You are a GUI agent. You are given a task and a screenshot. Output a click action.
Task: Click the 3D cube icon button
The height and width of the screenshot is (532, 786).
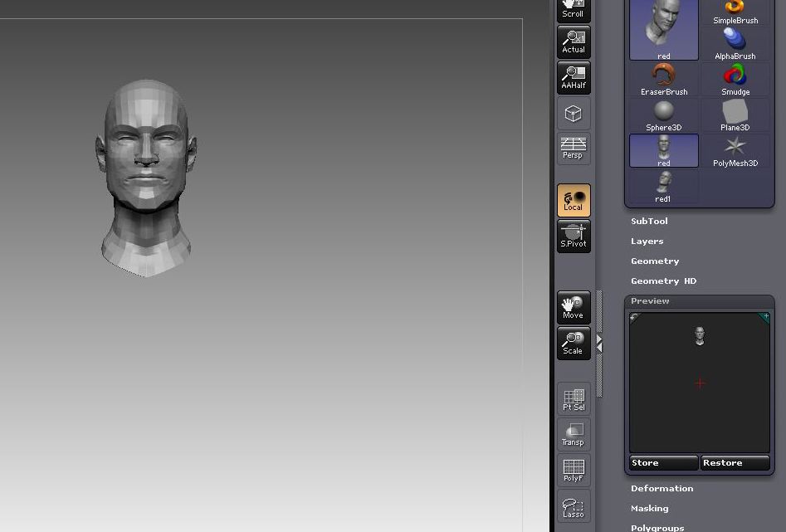[x=574, y=114]
